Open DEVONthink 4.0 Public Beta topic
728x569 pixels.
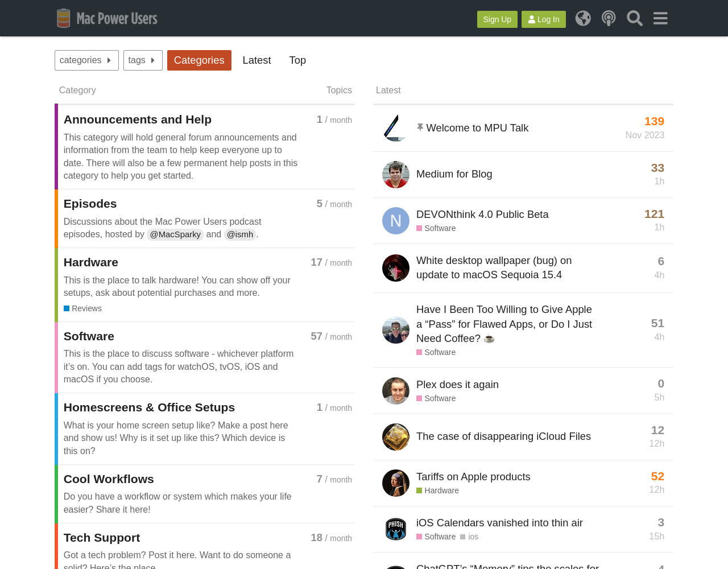coord(482,215)
